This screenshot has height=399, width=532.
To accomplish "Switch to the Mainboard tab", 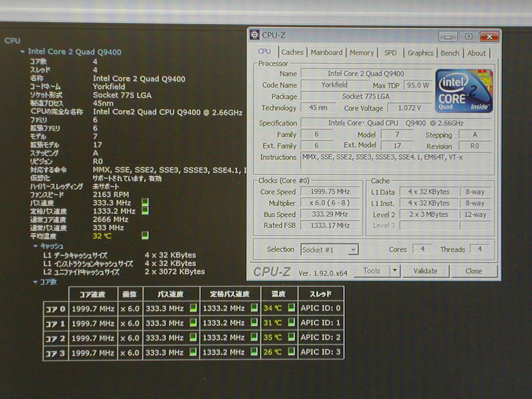I will 326,52.
